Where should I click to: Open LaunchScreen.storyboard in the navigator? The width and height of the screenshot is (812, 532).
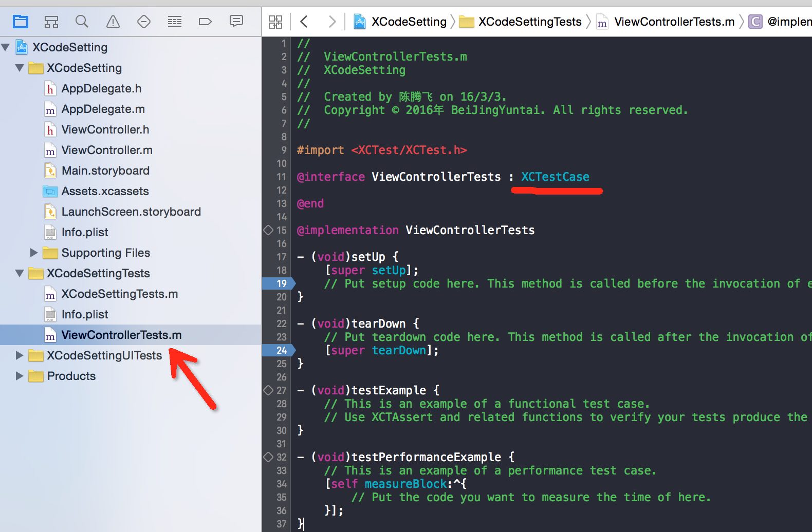click(131, 212)
